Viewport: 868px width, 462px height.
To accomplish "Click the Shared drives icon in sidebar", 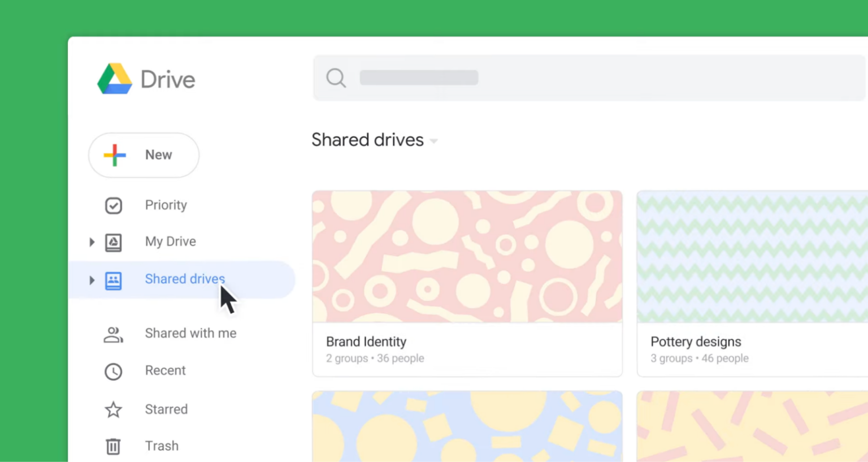I will click(113, 279).
